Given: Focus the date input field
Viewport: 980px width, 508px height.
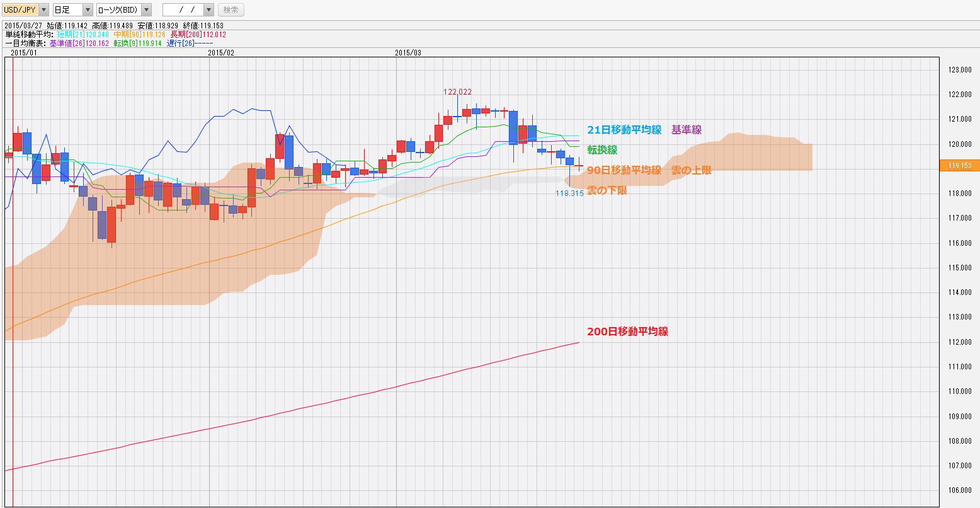Looking at the screenshot, I should pos(183,10).
